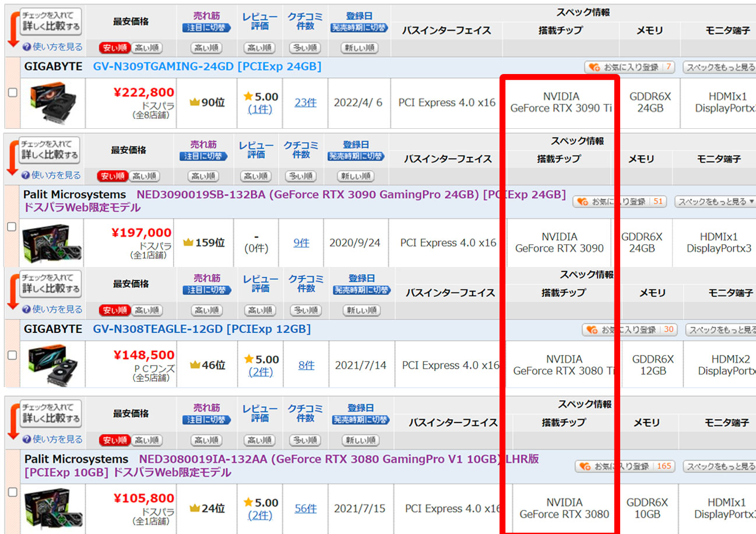This screenshot has width=756, height=534.
Task: Open the 8件 クチコミ link
Action: coord(306,366)
